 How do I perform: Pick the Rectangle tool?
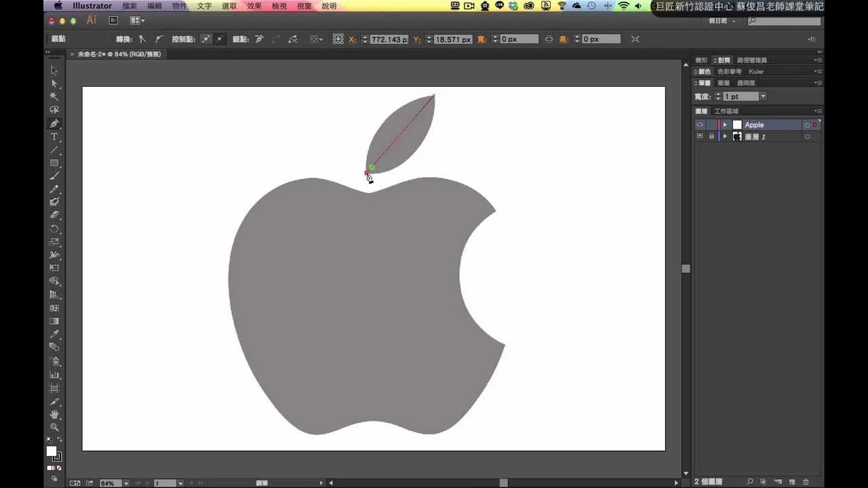click(54, 163)
